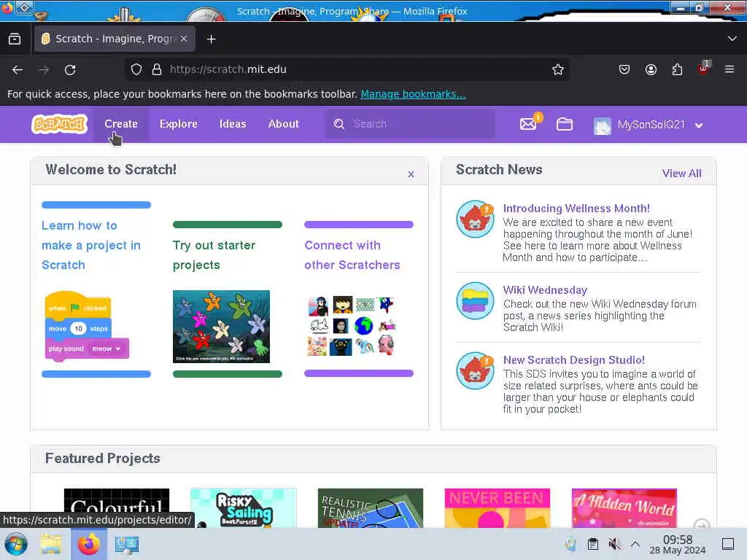The image size is (747, 560).
Task: Open Introducing Wellness Month article
Action: (x=576, y=209)
